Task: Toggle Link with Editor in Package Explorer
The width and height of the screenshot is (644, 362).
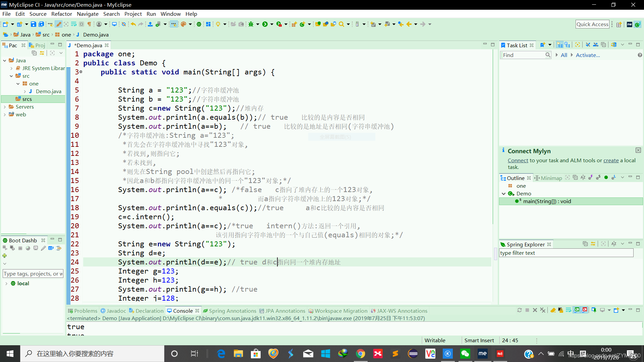Action: 42,53
